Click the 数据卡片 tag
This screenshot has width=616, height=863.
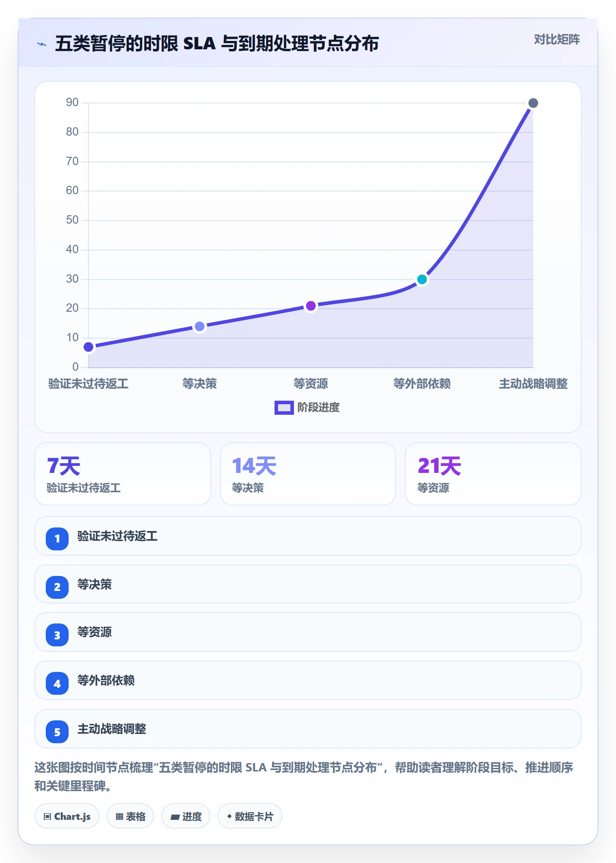[x=250, y=816]
